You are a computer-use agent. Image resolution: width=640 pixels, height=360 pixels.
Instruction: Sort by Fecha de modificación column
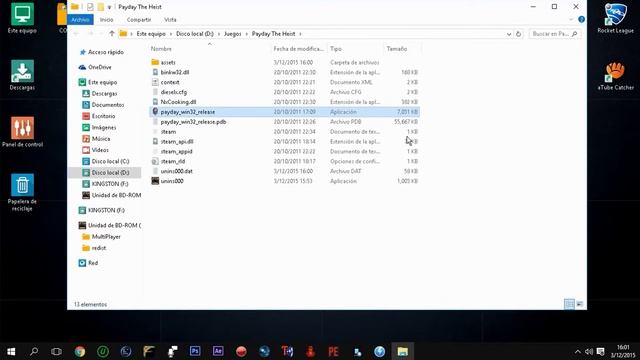click(298, 49)
